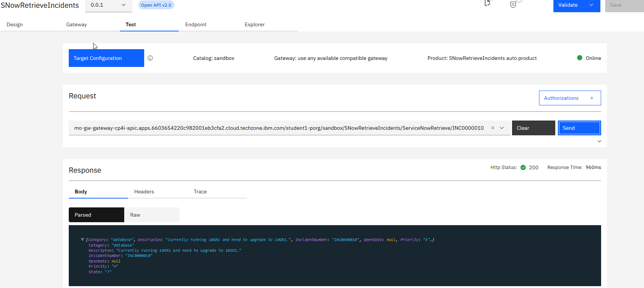The width and height of the screenshot is (644, 288).
Task: Select the response Body tab
Action: (98, 192)
